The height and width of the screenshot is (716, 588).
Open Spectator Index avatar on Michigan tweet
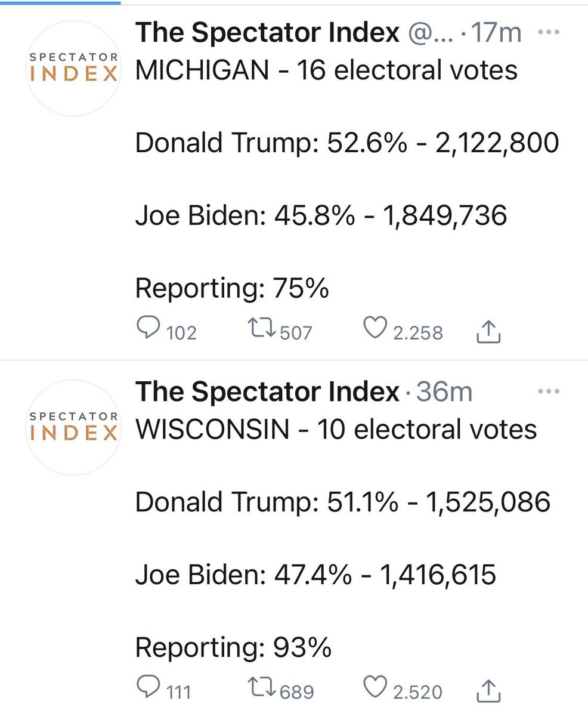point(73,68)
